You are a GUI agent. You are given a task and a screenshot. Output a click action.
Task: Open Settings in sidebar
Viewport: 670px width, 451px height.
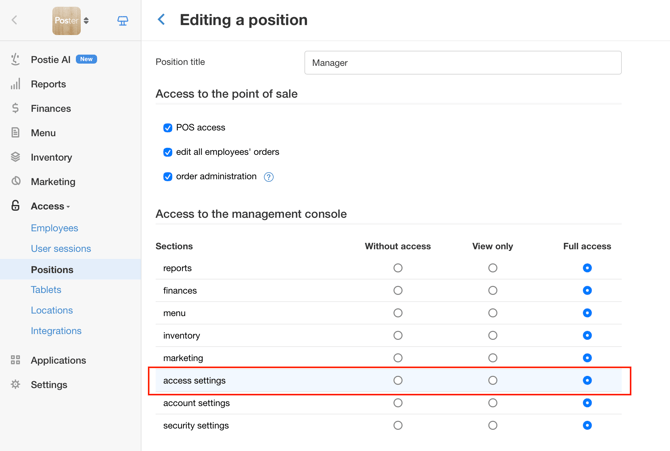tap(49, 385)
